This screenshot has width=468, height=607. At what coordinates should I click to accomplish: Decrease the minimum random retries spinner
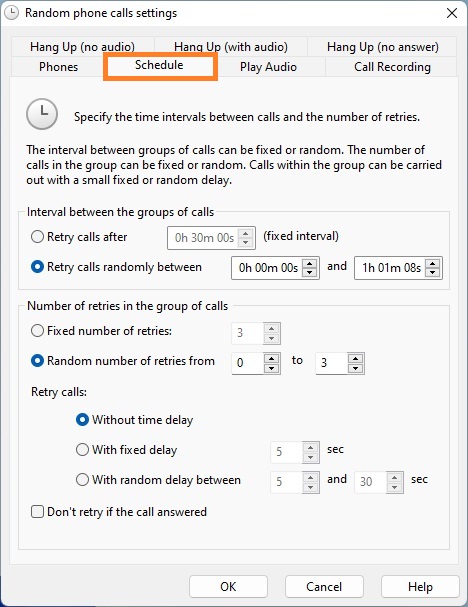[x=271, y=368]
